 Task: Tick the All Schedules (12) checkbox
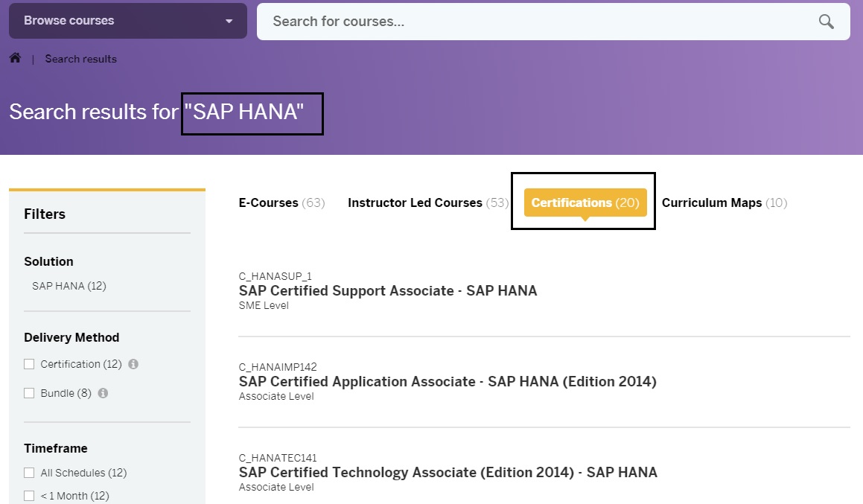(29, 473)
